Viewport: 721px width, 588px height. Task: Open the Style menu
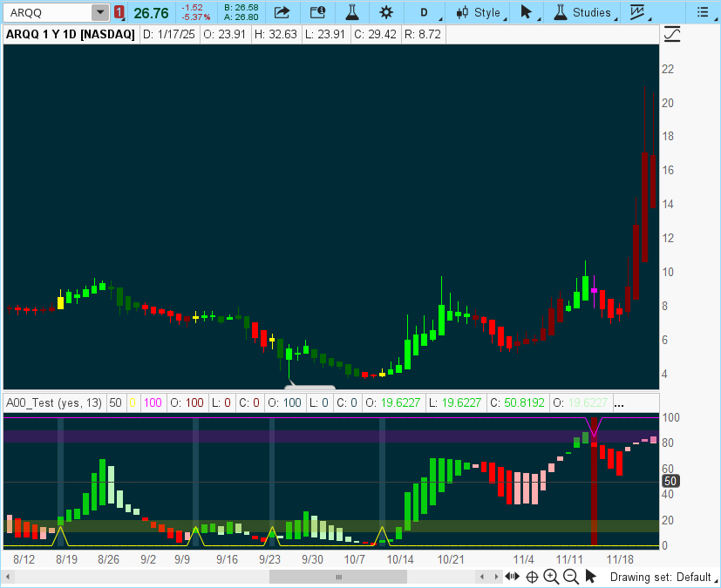(x=481, y=12)
